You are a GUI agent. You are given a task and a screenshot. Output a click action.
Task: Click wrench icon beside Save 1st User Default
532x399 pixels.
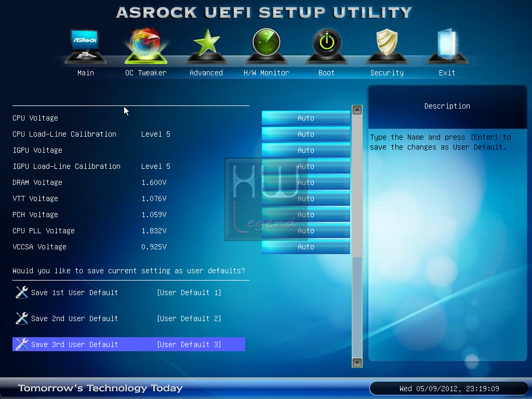click(22, 292)
